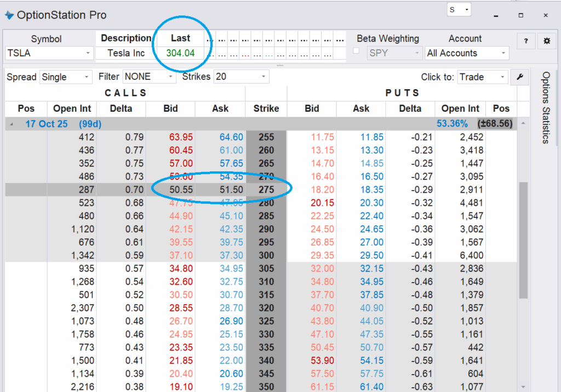Click call ask 45.10 at strike 285
The width and height of the screenshot is (561, 392).
231,216
